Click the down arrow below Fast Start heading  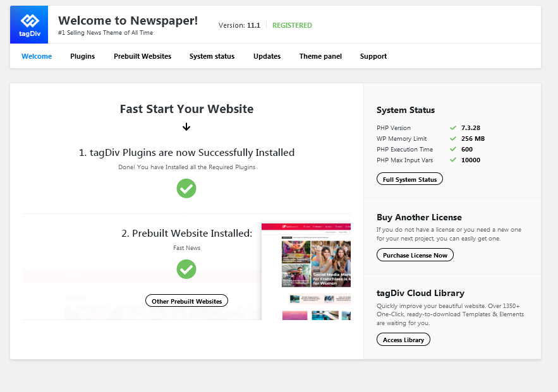[186, 127]
